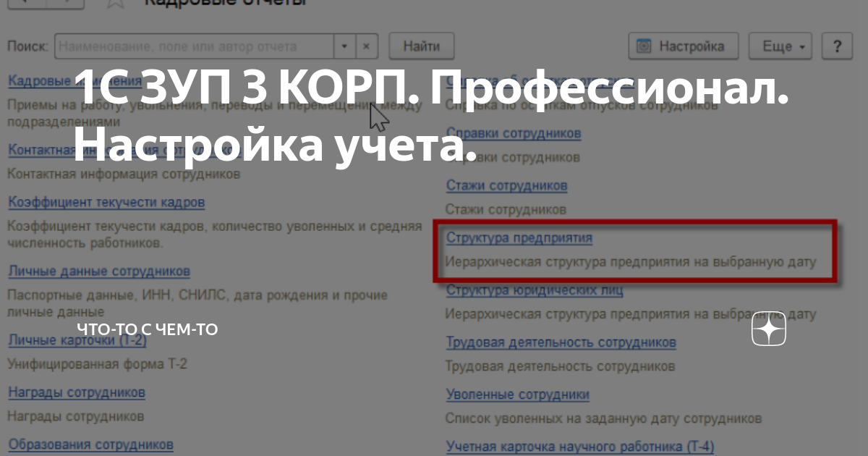This screenshot has height=456, width=868.
Task: Open Учетная карточка научного работника (Т-4)
Action: 580,446
